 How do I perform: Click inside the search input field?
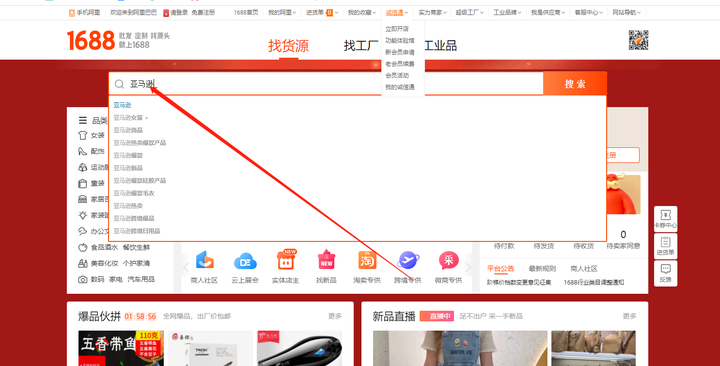click(326, 84)
